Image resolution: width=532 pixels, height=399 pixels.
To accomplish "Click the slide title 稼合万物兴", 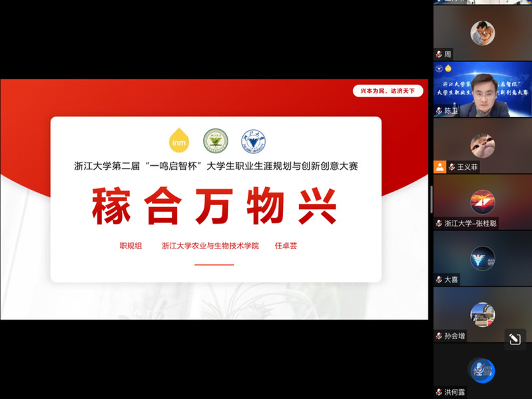I will coord(214,206).
